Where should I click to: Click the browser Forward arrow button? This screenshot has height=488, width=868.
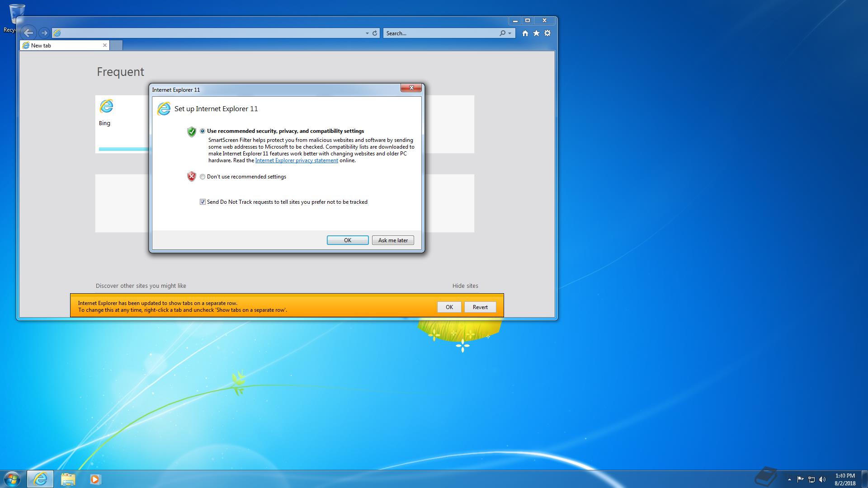(44, 33)
